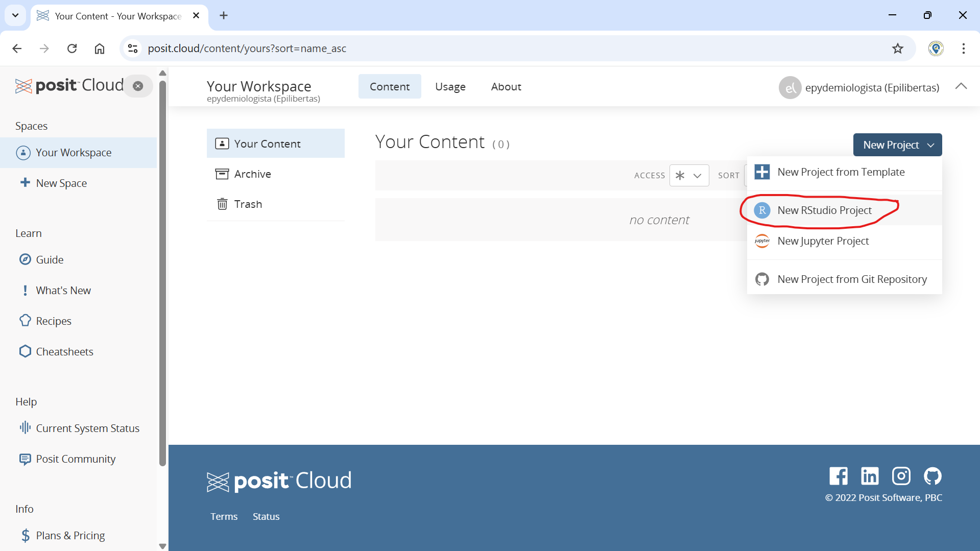Image resolution: width=980 pixels, height=551 pixels.
Task: Open the LinkedIn icon link
Action: (x=870, y=476)
